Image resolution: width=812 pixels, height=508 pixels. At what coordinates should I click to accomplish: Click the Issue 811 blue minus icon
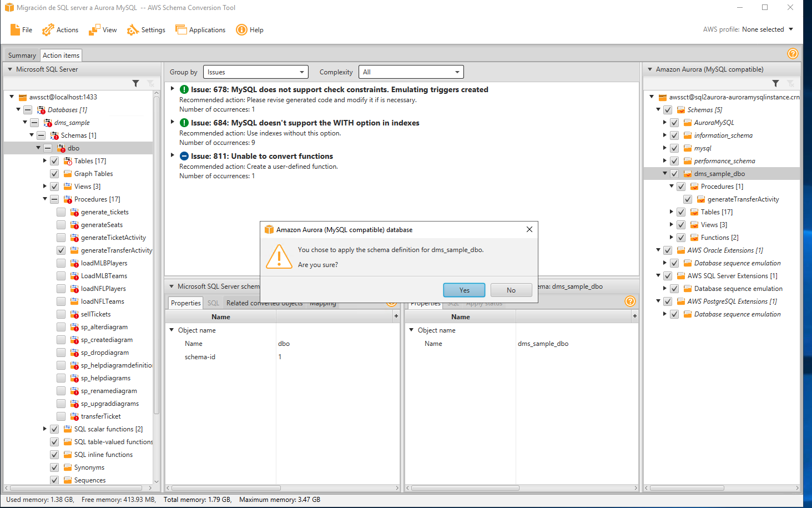(x=184, y=156)
